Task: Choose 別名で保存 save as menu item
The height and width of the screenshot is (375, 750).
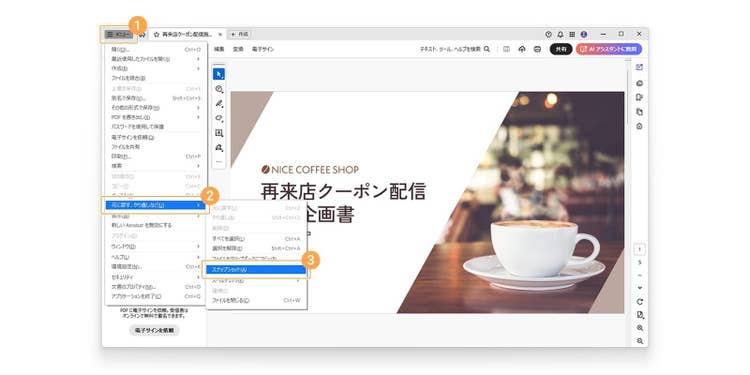Action: pos(155,98)
